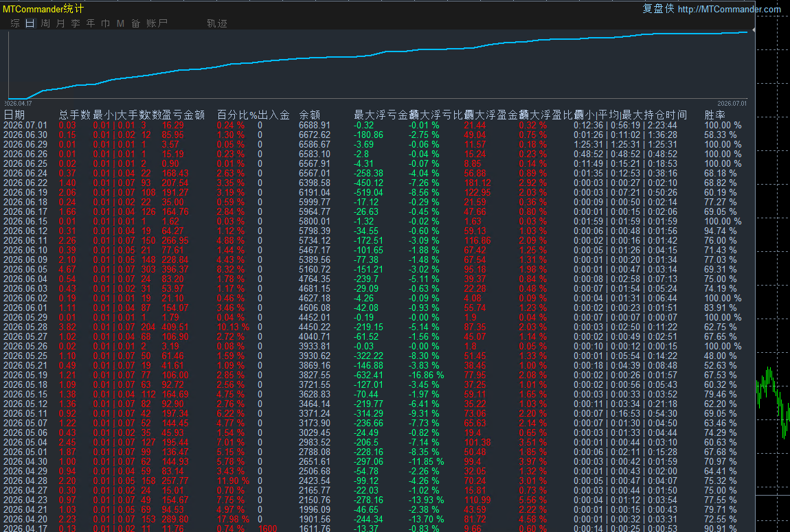This screenshot has height=532, width=790.
Task: Click the 盈亏金额 column header
Action: [183, 115]
